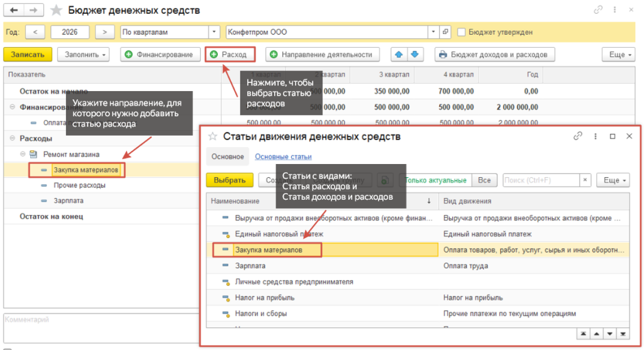Click the yellow Записать button

(x=28, y=55)
